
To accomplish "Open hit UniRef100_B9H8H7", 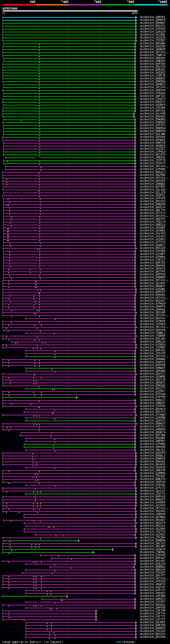I will (152, 23).
